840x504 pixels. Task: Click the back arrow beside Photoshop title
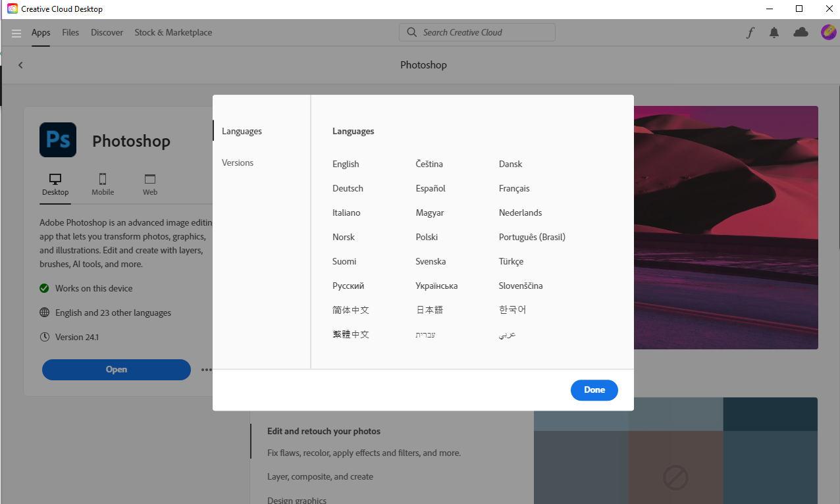click(20, 65)
